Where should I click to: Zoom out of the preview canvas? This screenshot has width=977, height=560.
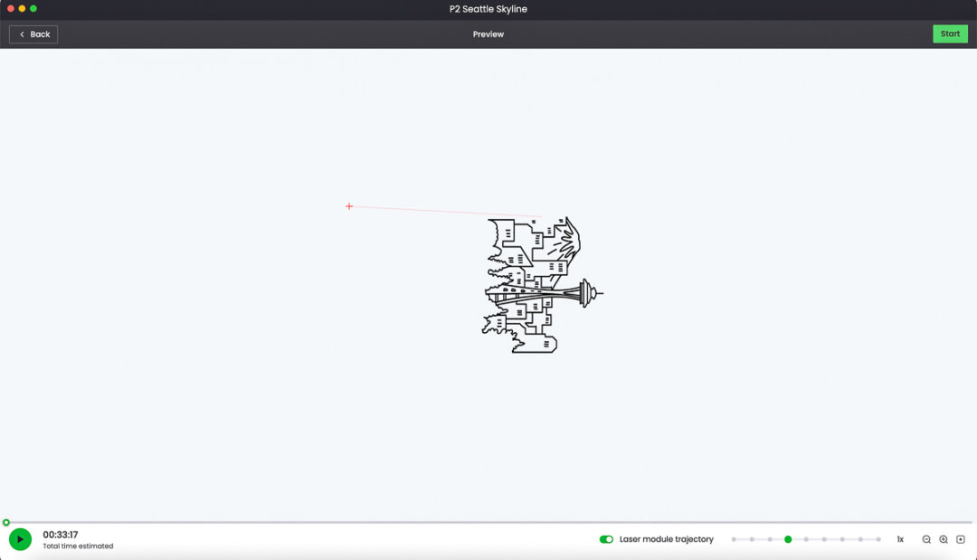point(926,539)
